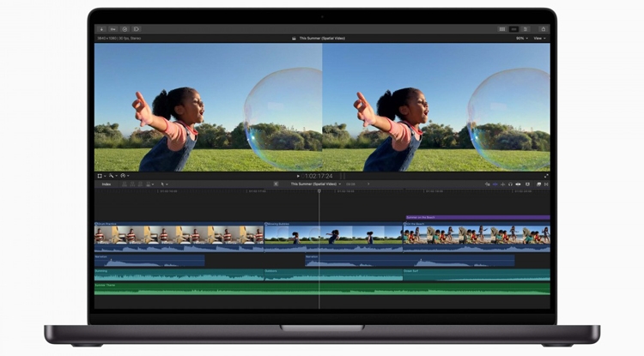The width and height of the screenshot is (644, 356).
Task: Click the right eye viewer image
Action: [x=436, y=107]
